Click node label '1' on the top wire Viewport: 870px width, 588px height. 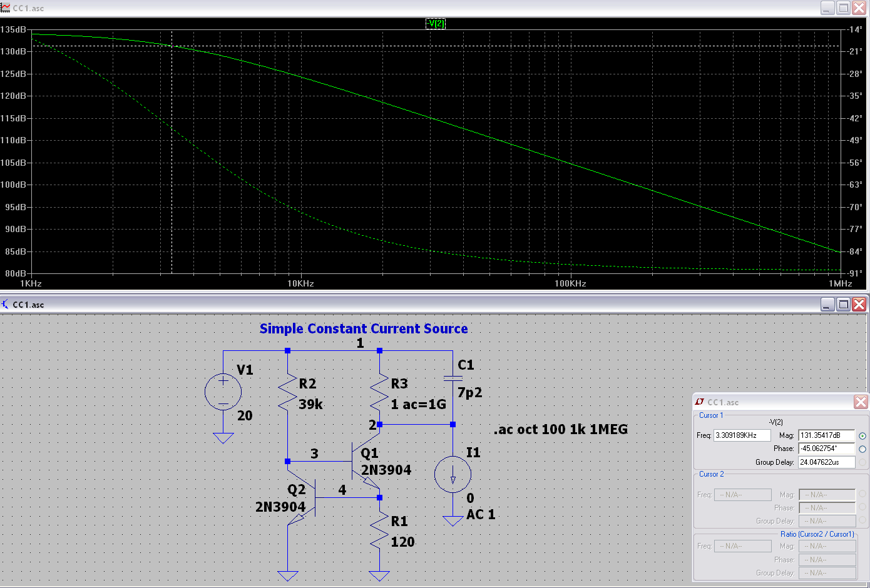(360, 343)
